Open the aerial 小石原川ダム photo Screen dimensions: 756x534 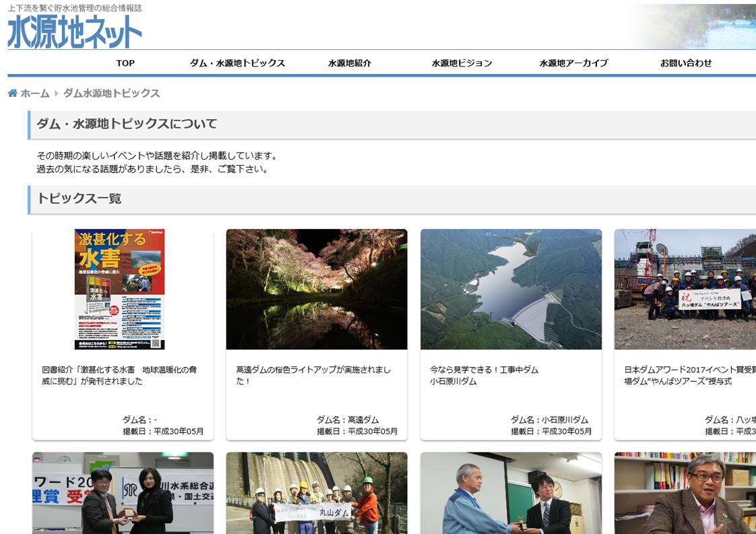click(511, 289)
